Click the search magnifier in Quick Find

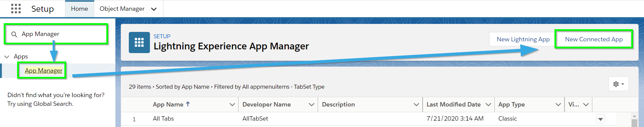coord(14,34)
